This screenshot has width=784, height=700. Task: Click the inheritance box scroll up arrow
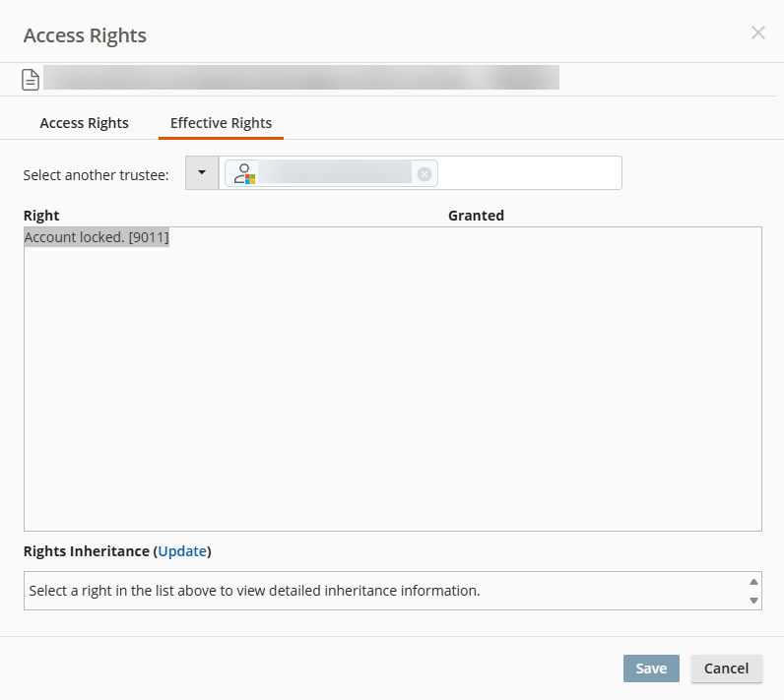pos(753,582)
